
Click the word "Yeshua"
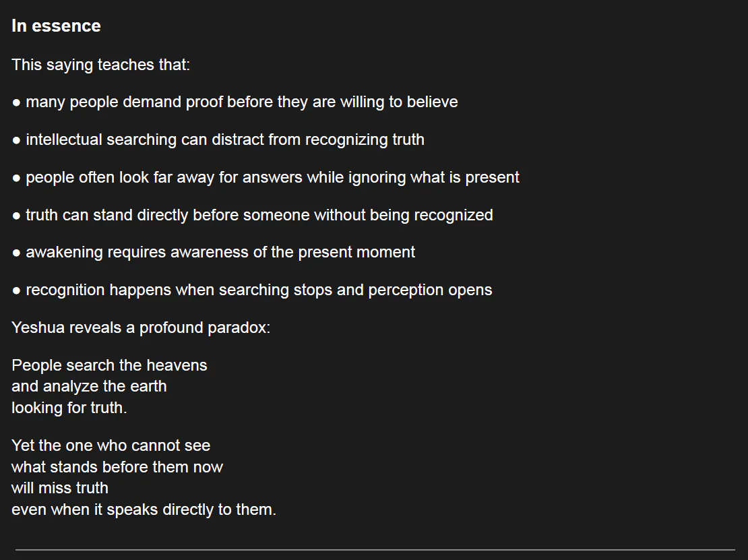click(x=38, y=328)
